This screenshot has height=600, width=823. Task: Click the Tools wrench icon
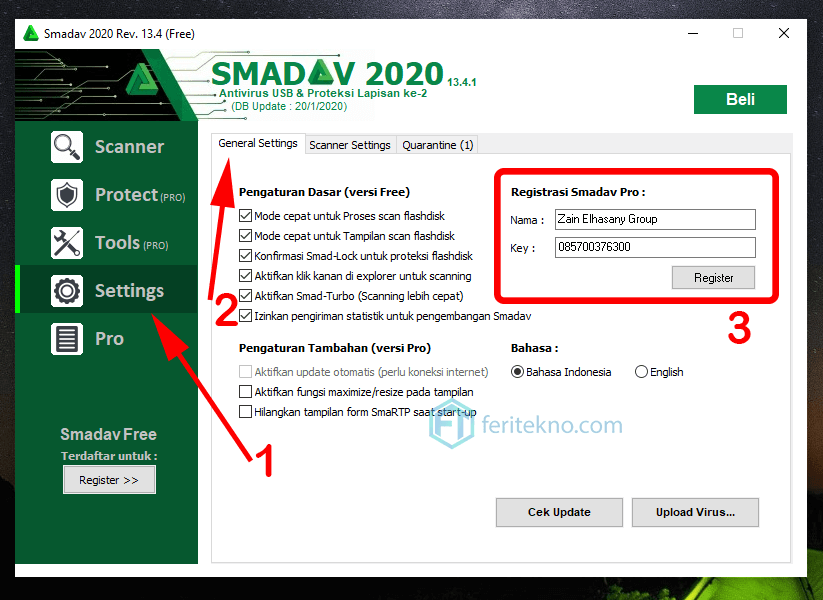click(x=67, y=243)
